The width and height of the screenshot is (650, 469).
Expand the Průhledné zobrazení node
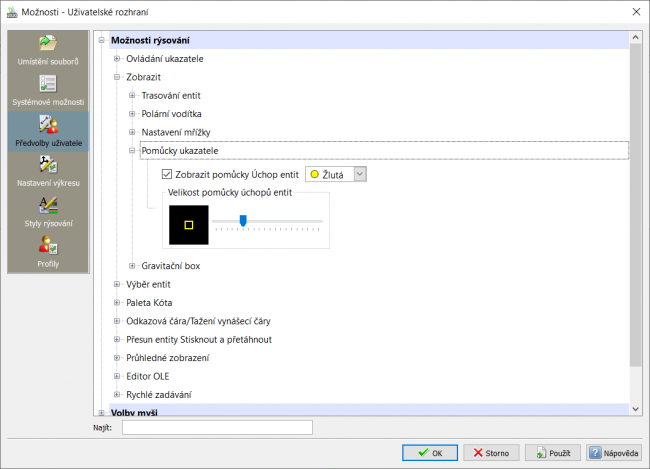(117, 358)
